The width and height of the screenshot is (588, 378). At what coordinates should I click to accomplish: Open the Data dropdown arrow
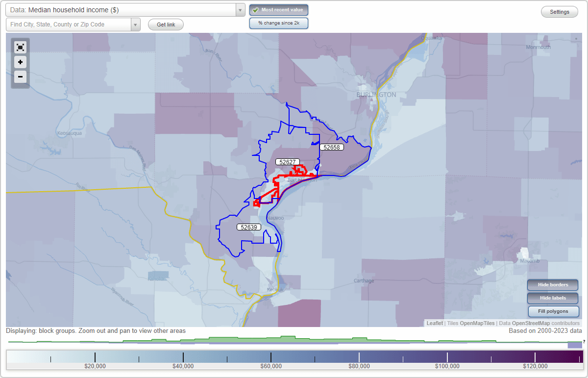point(241,10)
